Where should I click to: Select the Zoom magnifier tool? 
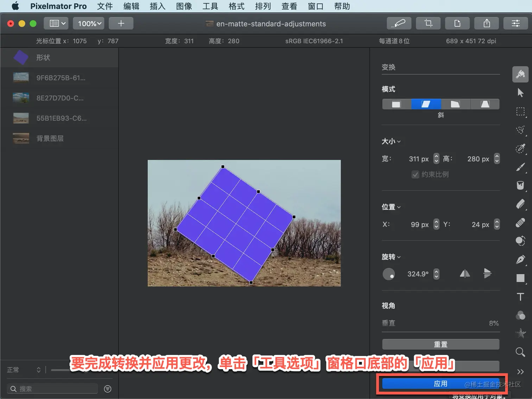520,352
